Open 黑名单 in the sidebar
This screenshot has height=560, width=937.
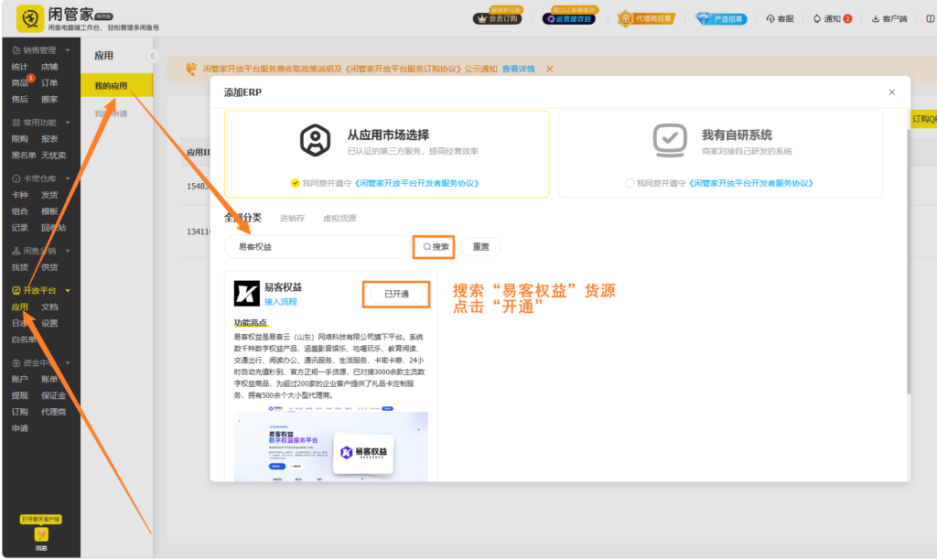point(24,156)
